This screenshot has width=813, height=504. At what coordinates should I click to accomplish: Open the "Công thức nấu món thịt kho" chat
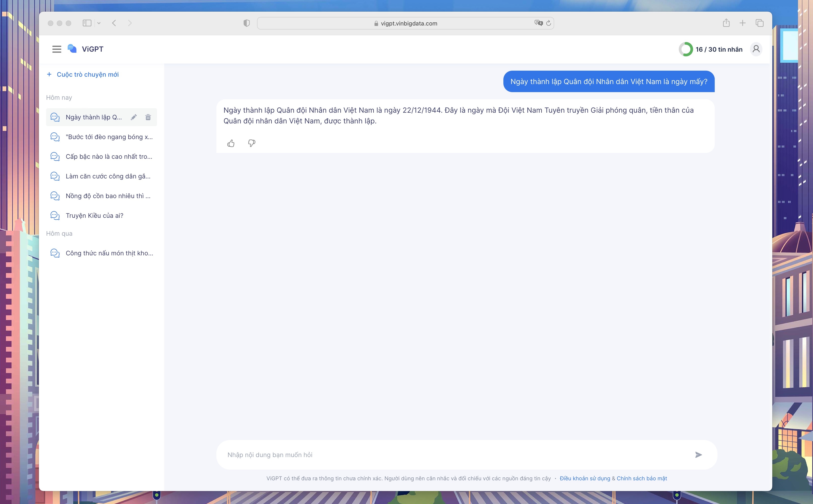109,253
